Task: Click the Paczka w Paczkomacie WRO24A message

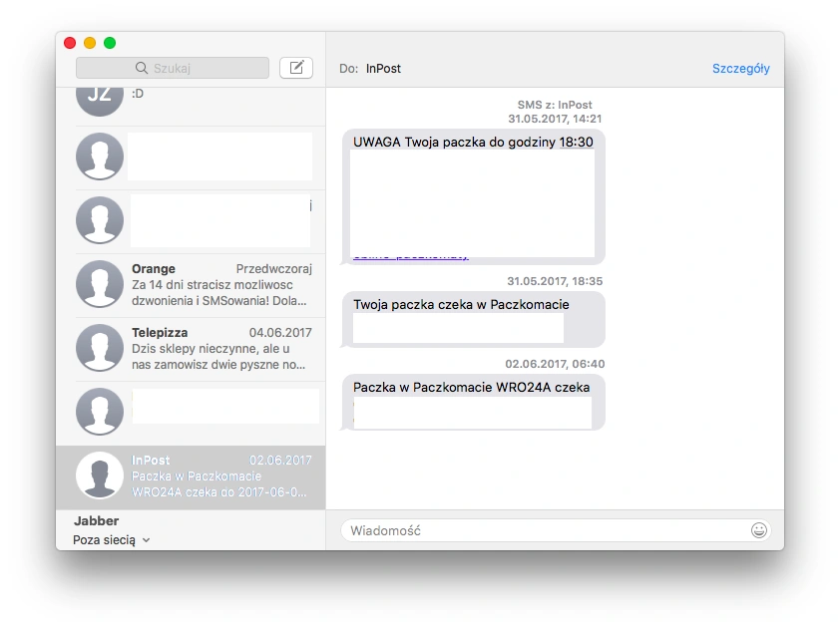Action: (x=473, y=402)
